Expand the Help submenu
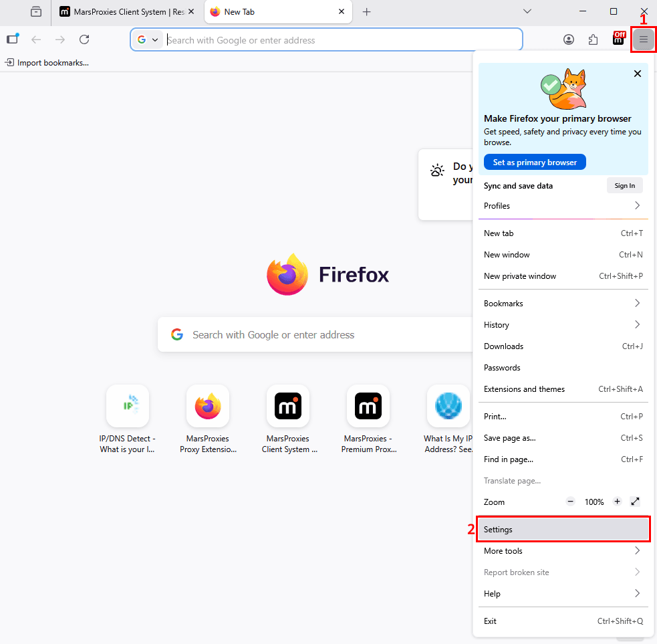 (563, 593)
